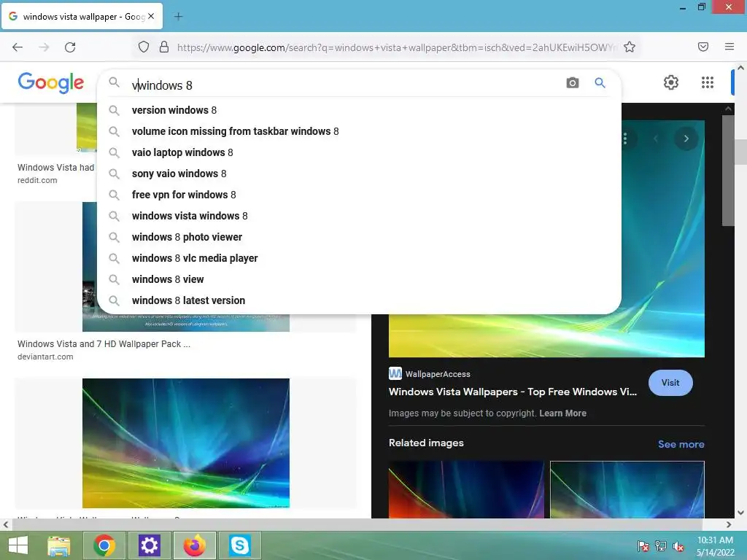
Task: Click the address bar URL
Action: (396, 47)
